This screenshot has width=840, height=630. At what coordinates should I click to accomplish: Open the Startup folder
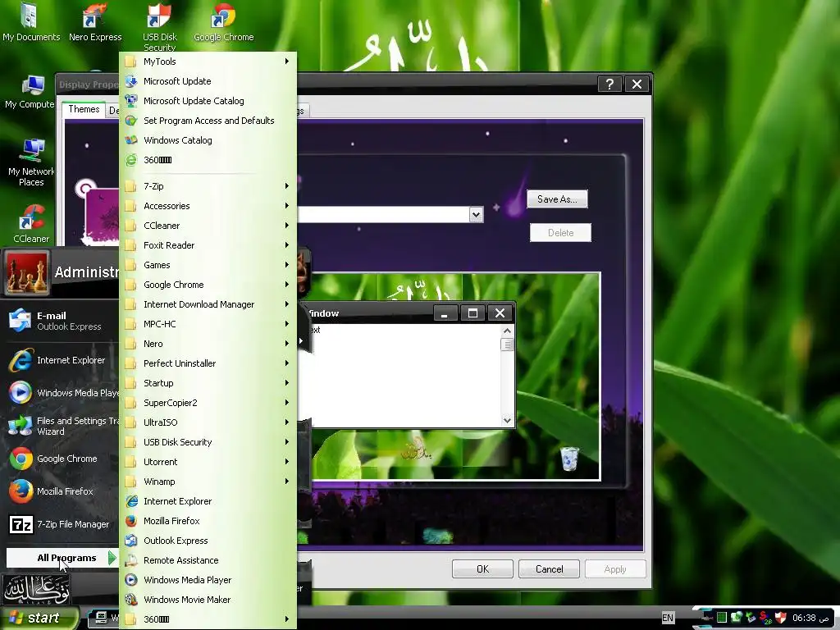pyautogui.click(x=208, y=383)
